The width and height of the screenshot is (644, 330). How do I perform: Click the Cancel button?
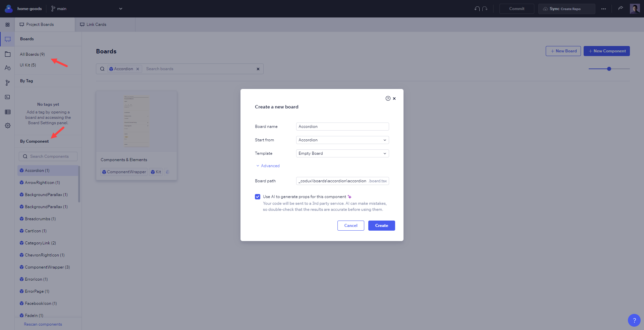[x=351, y=226]
